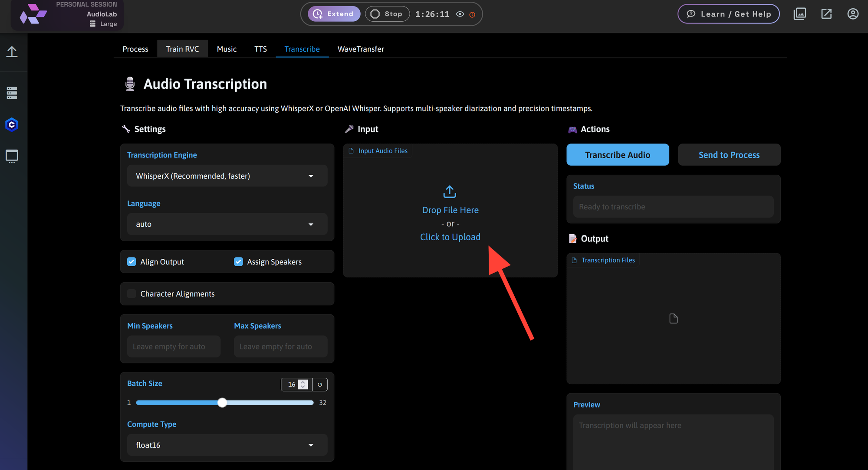Open the monitor screen icon in sidebar
The image size is (868, 470).
(x=12, y=156)
